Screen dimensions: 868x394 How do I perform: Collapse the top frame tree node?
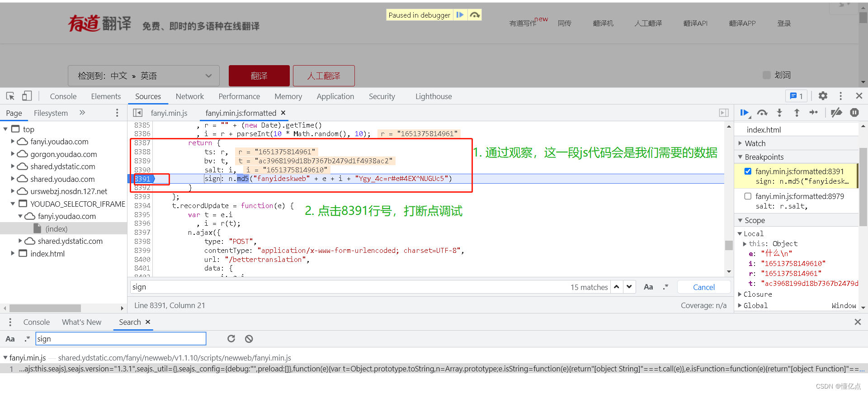click(5, 129)
